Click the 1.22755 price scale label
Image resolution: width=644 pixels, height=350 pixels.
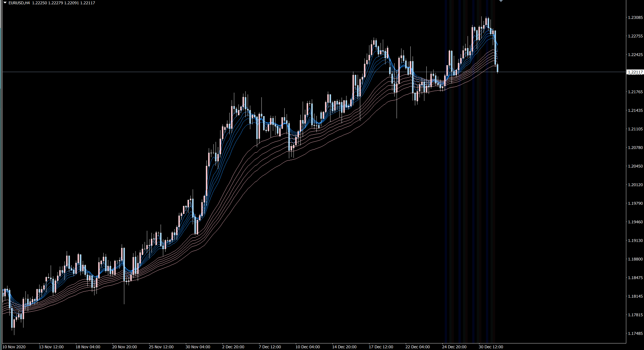click(635, 36)
